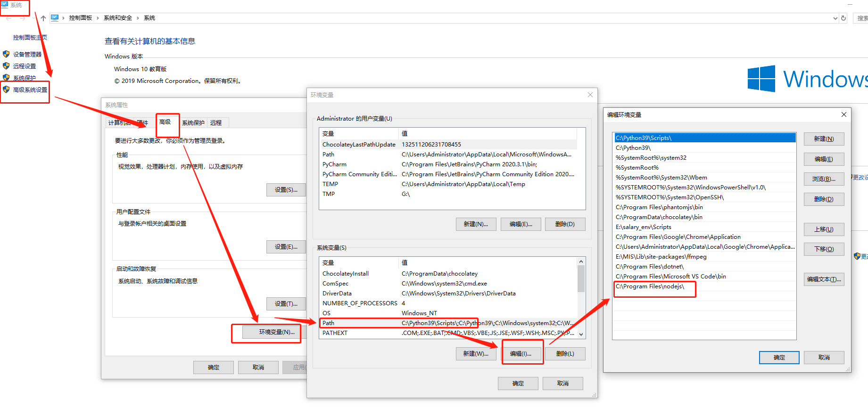Click 确定 in the 系统属性 dialog
The width and height of the screenshot is (868, 408).
tap(214, 367)
